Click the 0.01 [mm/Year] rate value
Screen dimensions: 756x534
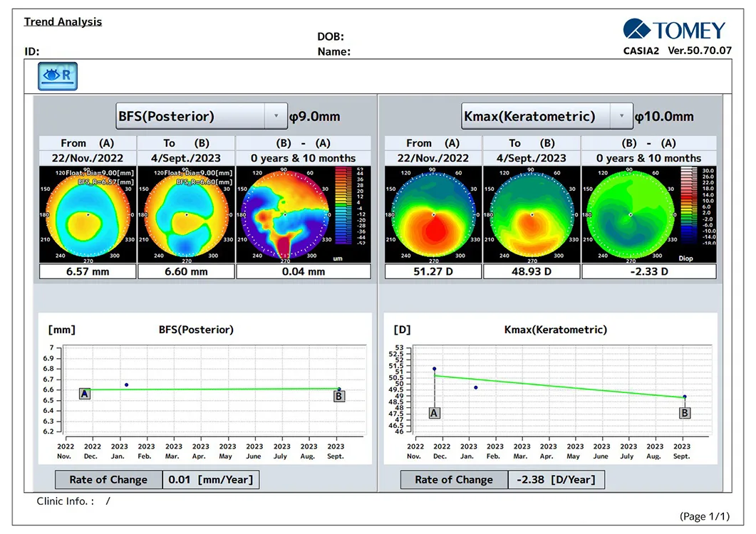pos(211,480)
